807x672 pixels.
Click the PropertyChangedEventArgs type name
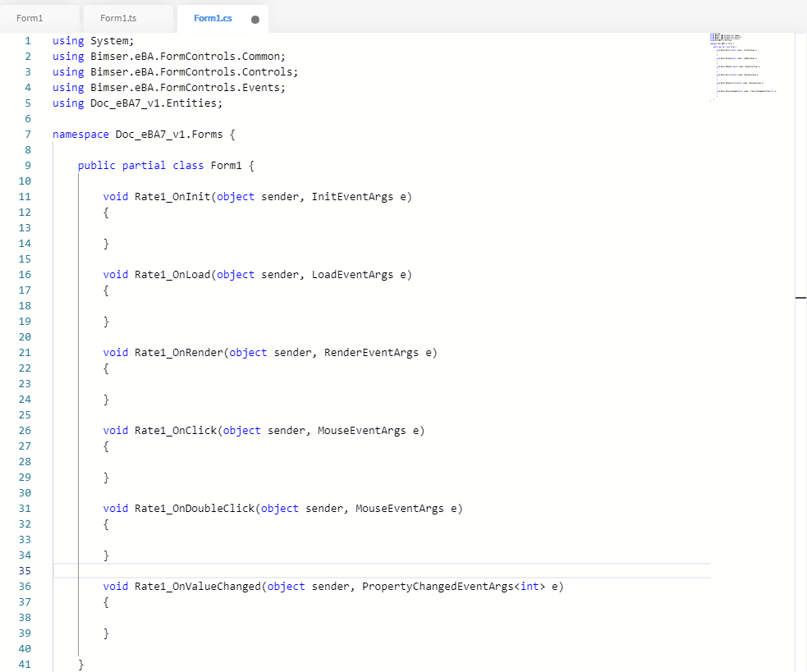(x=437, y=587)
